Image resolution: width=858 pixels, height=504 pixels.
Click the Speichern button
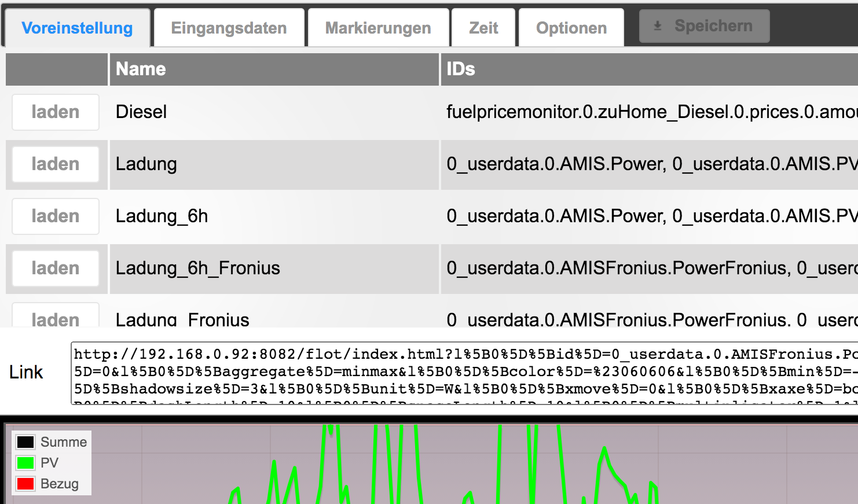(x=704, y=26)
